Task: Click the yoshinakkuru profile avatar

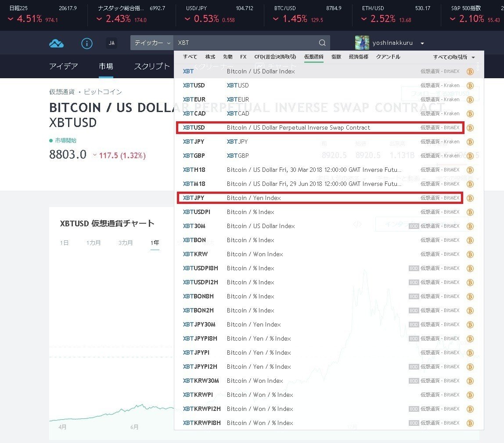Action: tap(362, 43)
